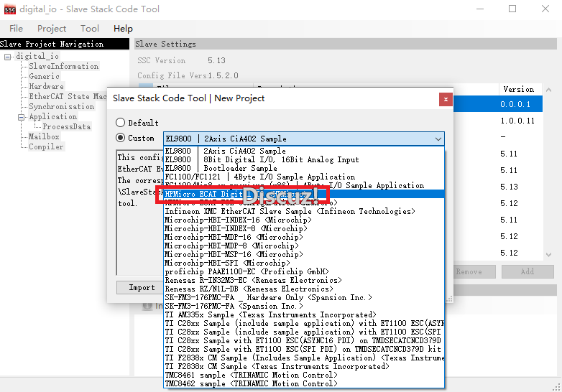
Task: Click the Import button
Action: [142, 287]
